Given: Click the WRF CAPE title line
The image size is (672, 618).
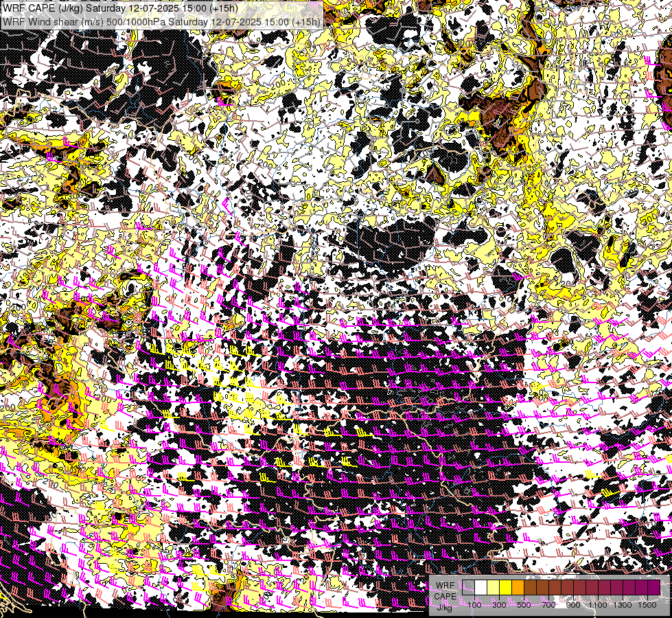Looking at the screenshot, I should point(120,8).
